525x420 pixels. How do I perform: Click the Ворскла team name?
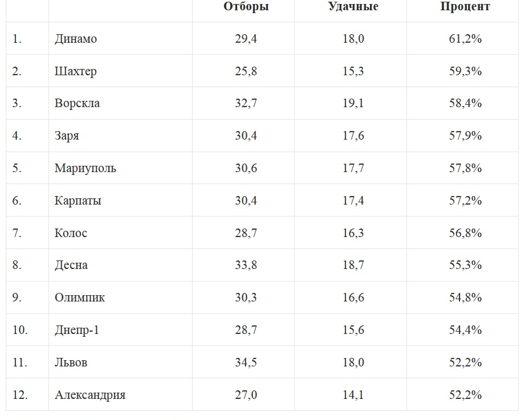click(x=77, y=103)
